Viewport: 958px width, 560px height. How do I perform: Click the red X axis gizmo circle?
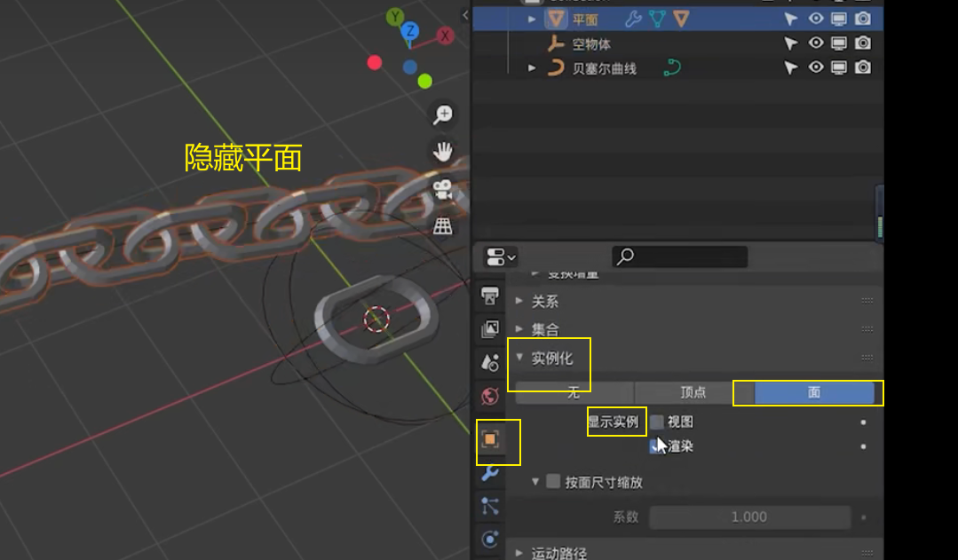[x=445, y=36]
